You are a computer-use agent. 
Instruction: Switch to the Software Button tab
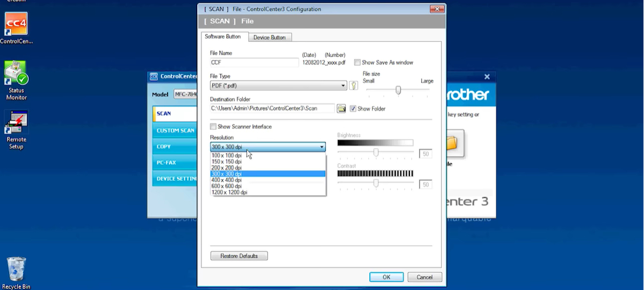coord(222,37)
